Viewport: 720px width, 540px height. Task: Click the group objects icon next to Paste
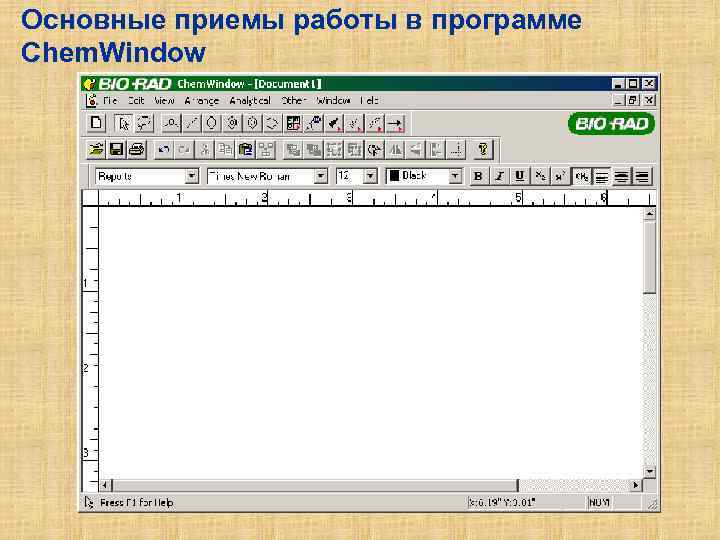[266, 150]
